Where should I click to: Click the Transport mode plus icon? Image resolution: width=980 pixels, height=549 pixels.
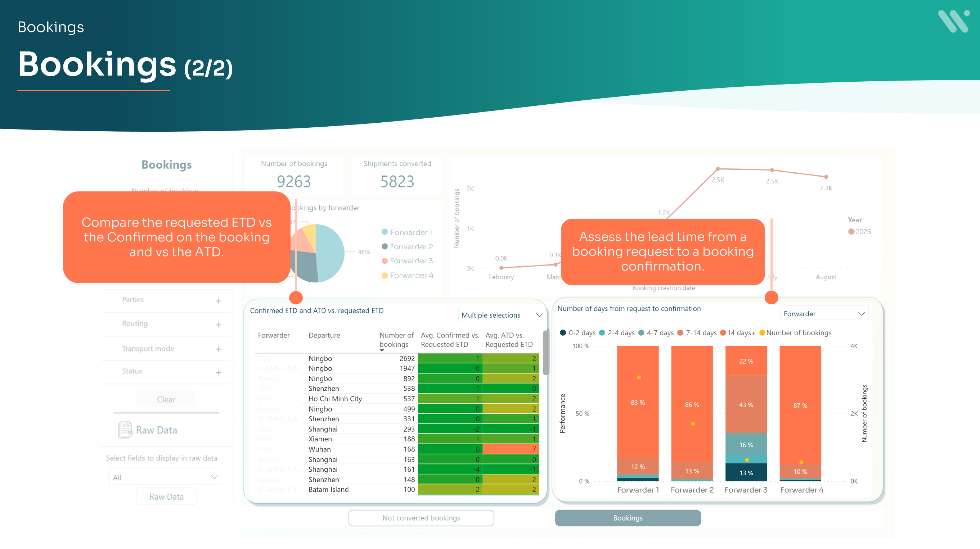(x=219, y=349)
